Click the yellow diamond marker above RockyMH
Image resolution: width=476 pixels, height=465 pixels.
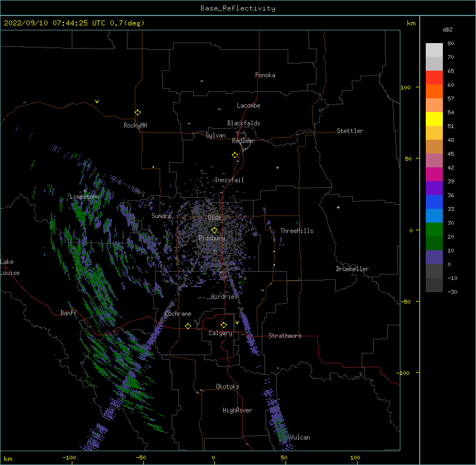click(x=137, y=112)
